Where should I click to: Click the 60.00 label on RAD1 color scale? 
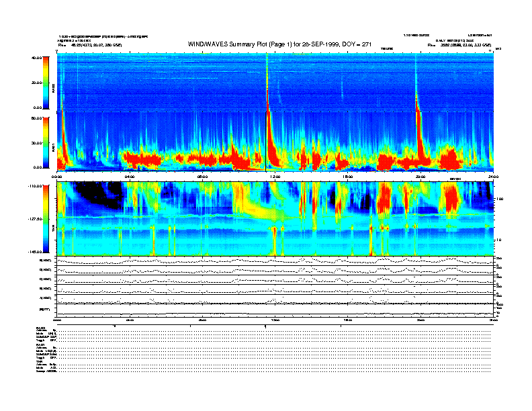point(36,118)
